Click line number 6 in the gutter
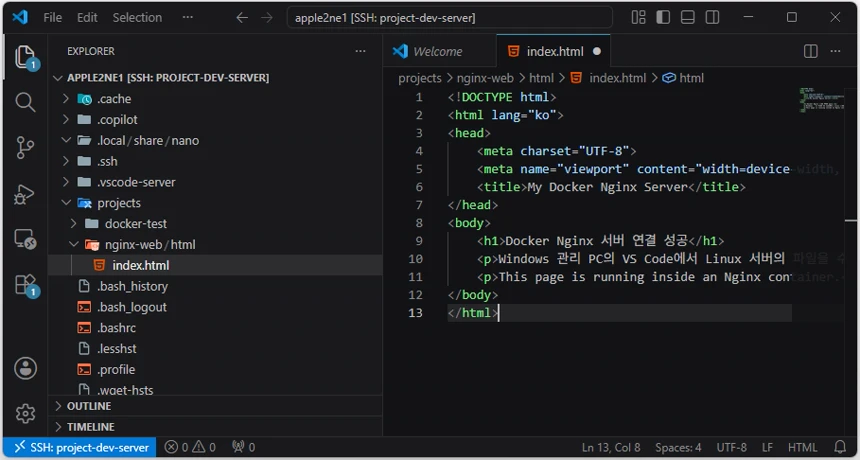This screenshot has width=860, height=460. (x=419, y=187)
